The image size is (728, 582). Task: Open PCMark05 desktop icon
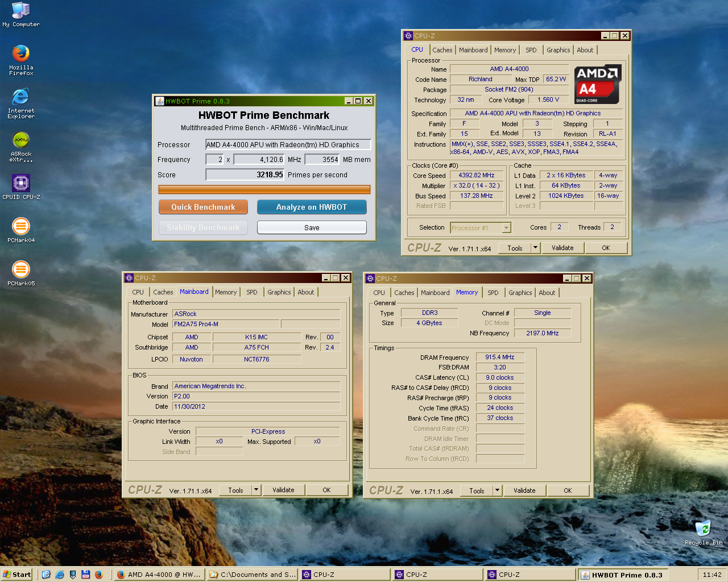tap(21, 273)
